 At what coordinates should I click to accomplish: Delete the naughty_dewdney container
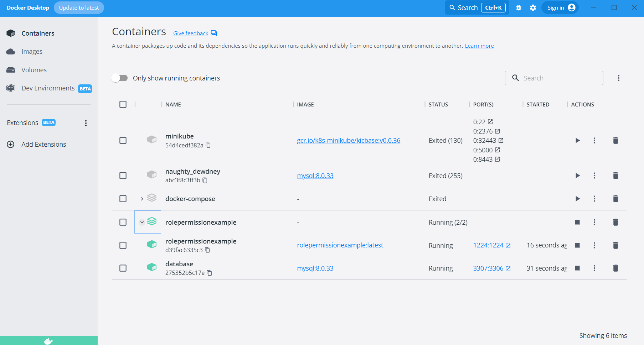click(615, 176)
